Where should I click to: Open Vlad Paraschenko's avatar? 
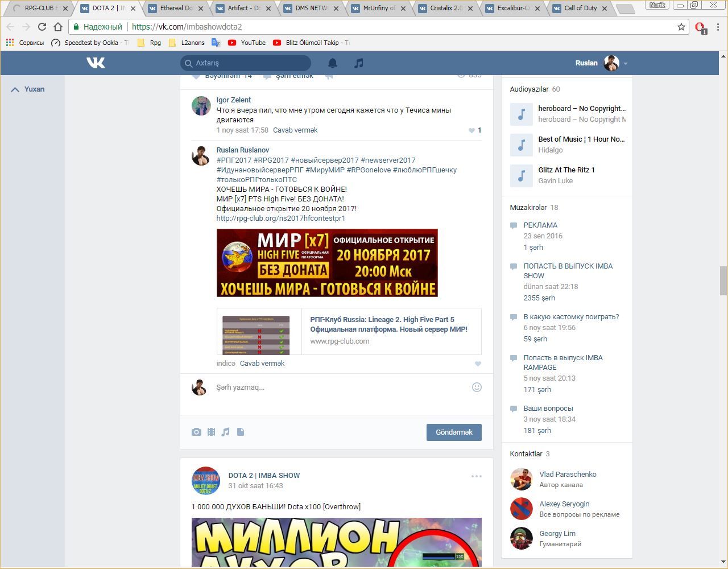pos(521,479)
